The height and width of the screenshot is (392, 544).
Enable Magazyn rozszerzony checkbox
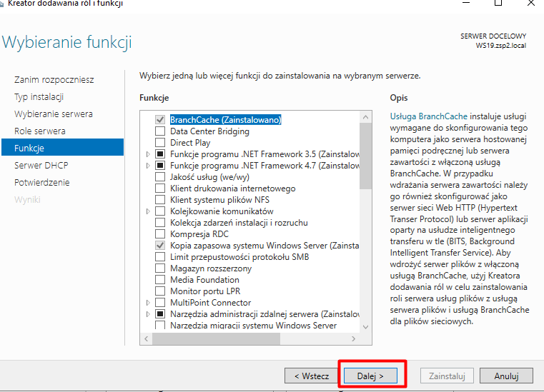click(x=160, y=268)
